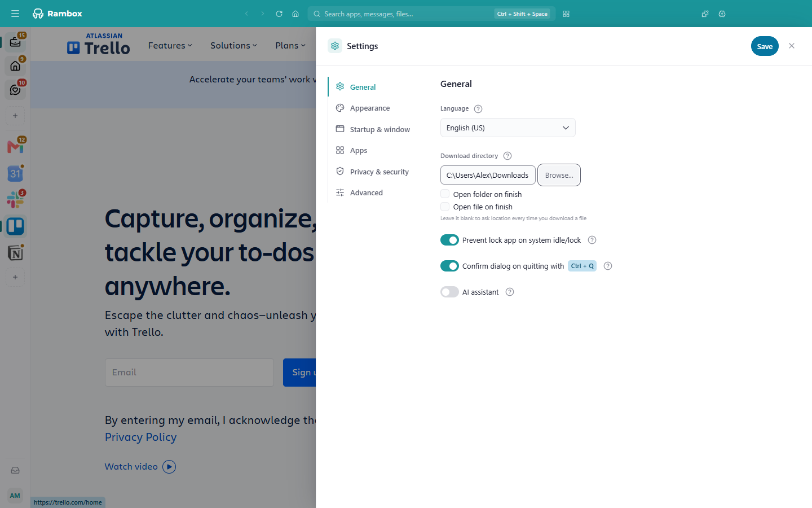
Task: Switch to Trello app in sidebar
Action: (x=15, y=226)
